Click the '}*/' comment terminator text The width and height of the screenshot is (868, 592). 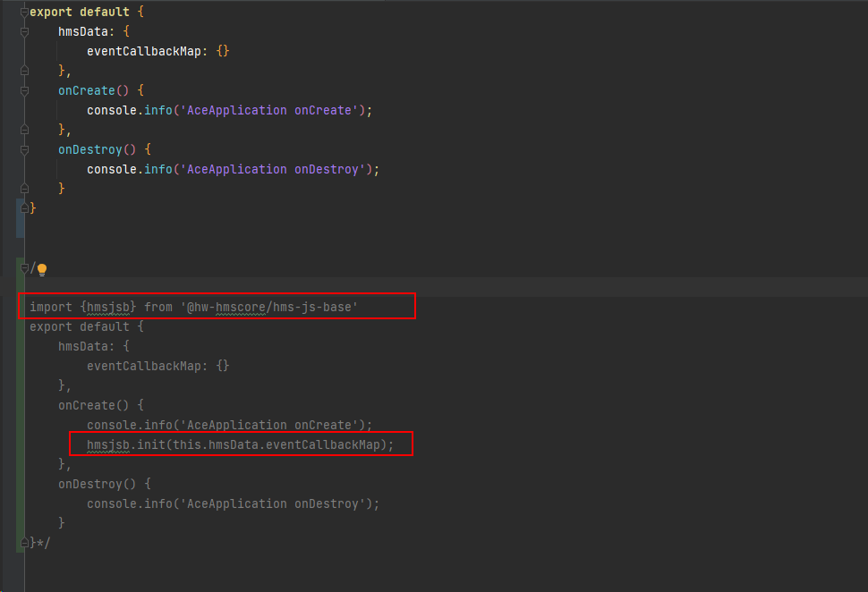(x=40, y=544)
